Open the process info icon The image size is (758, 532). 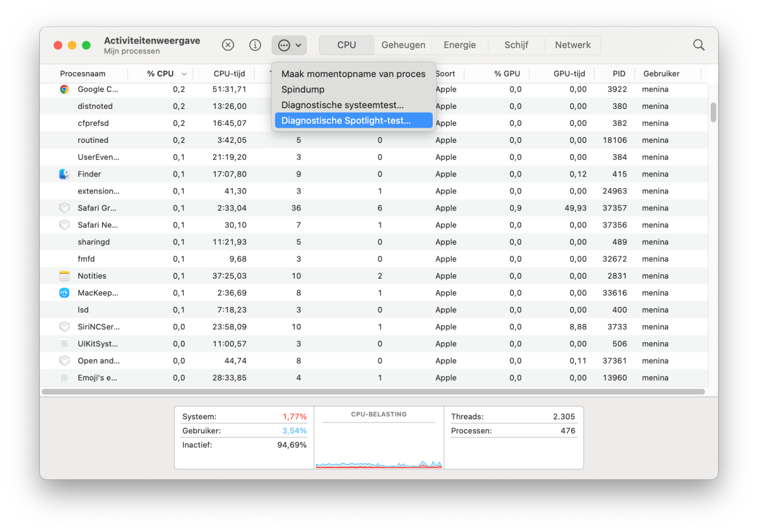tap(255, 45)
